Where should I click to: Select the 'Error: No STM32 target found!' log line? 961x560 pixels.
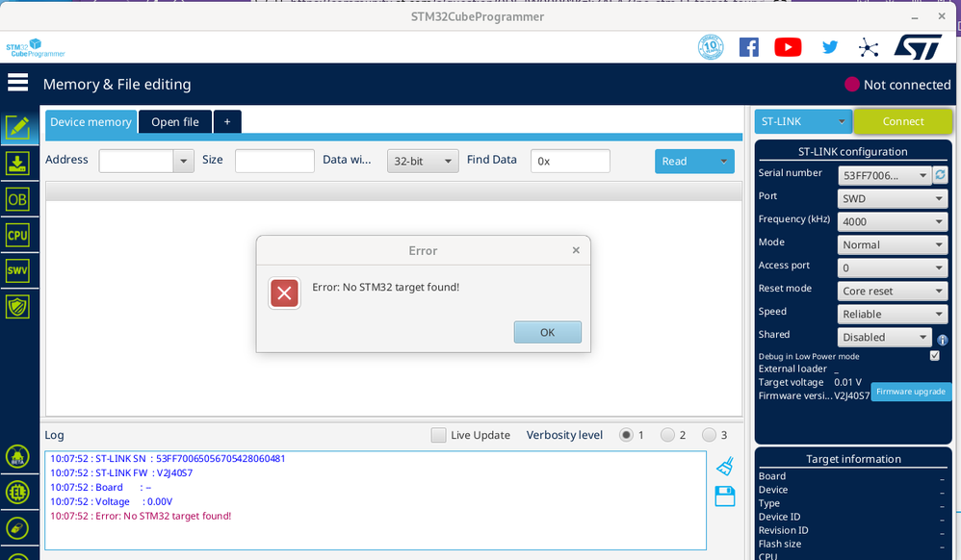coord(141,516)
